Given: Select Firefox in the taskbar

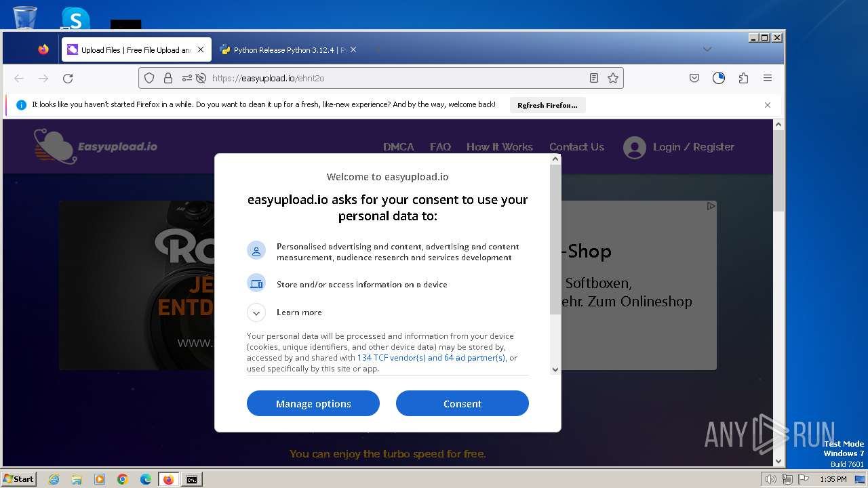Looking at the screenshot, I should 169,479.
